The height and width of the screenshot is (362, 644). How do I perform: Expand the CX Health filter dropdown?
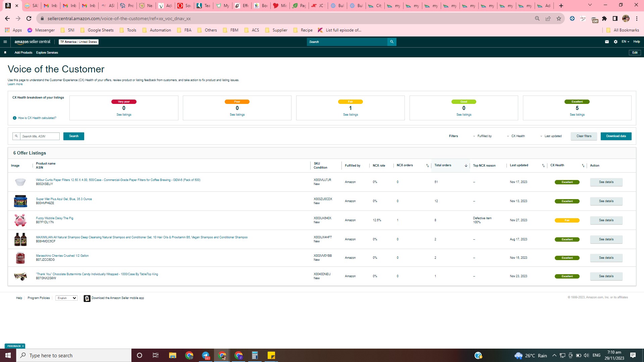516,136
